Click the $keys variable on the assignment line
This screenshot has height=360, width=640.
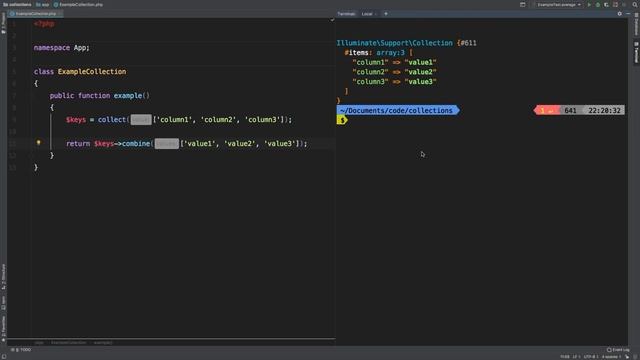click(x=76, y=120)
